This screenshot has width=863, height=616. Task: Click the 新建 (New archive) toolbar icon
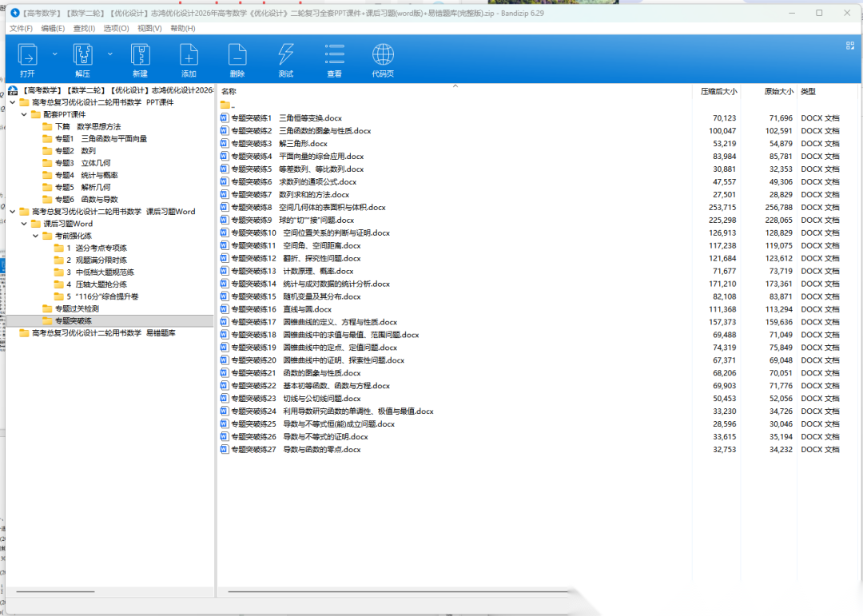point(141,58)
